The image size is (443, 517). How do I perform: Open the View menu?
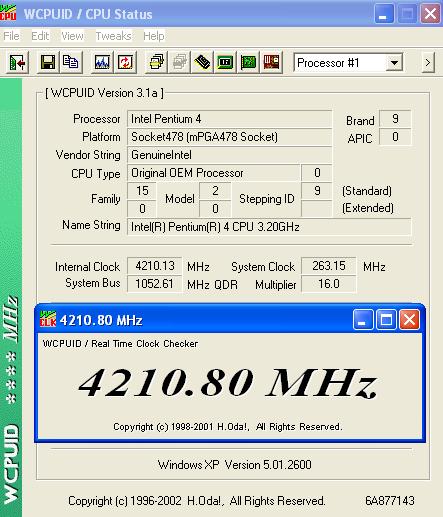(x=72, y=36)
